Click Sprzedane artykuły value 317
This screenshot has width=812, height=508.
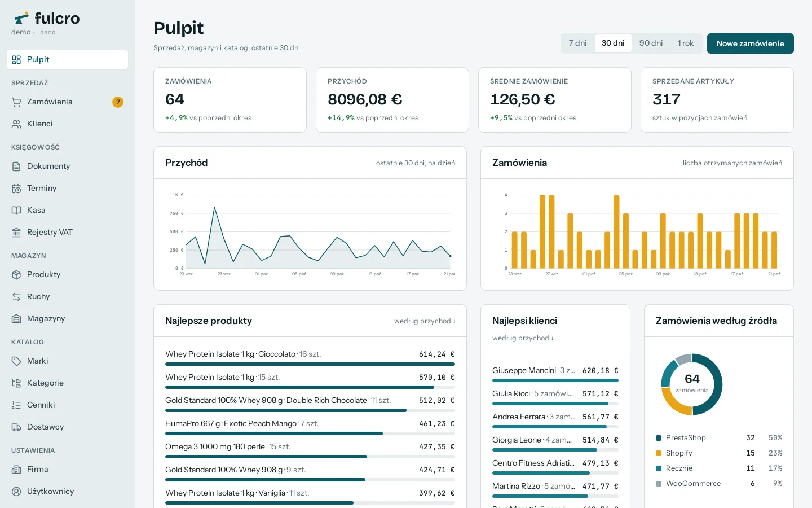(667, 99)
